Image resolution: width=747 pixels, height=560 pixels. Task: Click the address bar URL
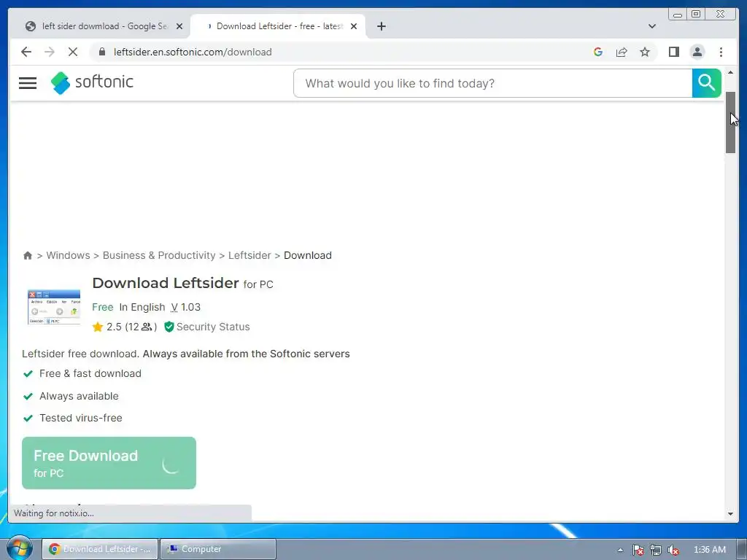(193, 52)
